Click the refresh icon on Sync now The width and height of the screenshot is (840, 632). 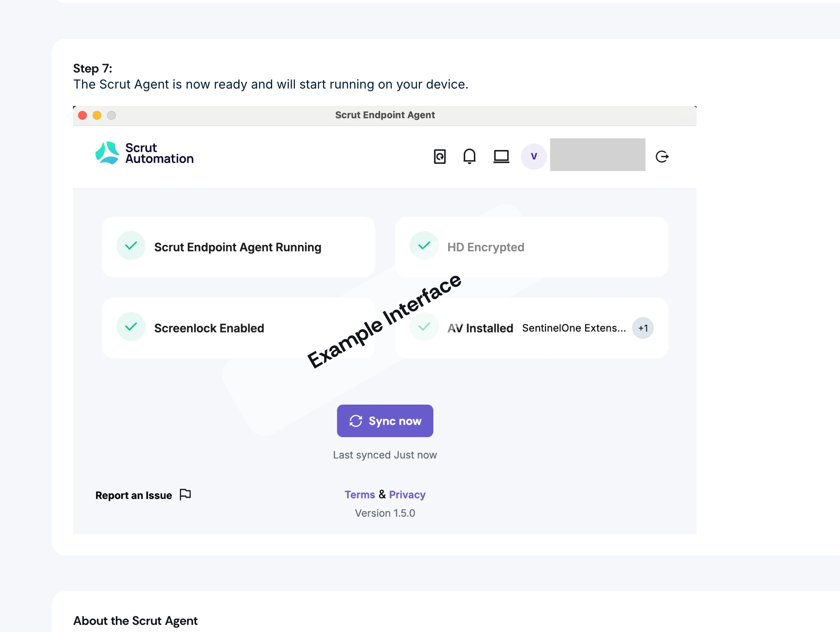pyautogui.click(x=356, y=421)
